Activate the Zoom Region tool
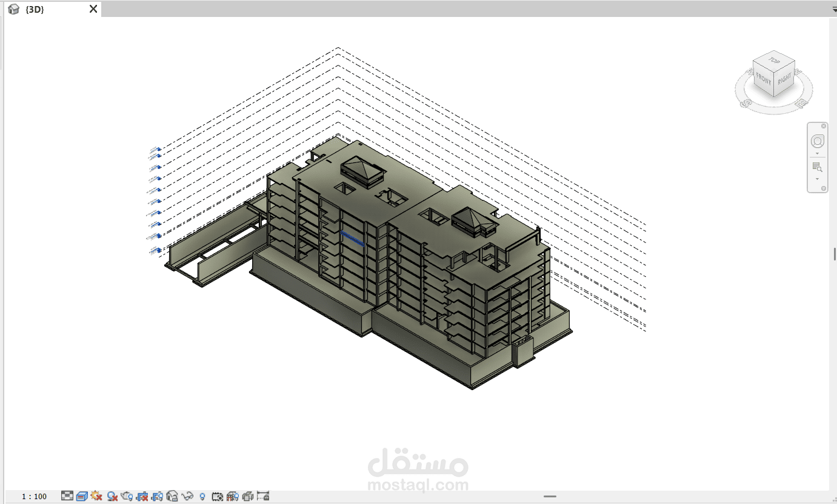Screen dimensions: 837x504 pyautogui.click(x=818, y=167)
